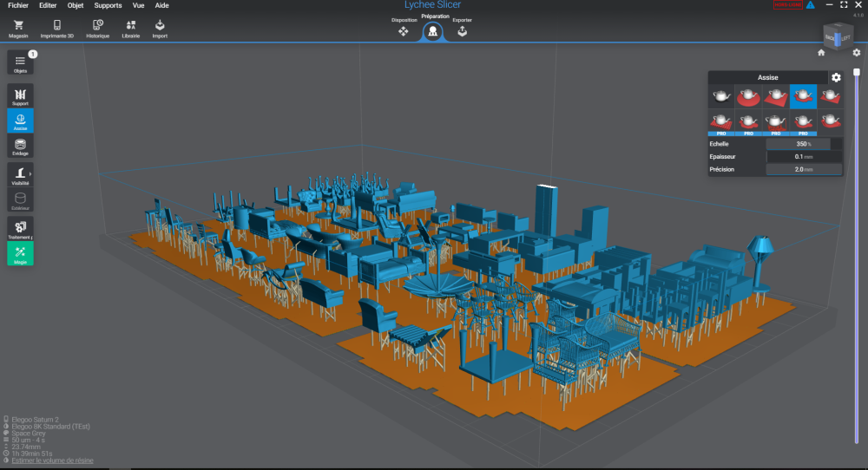Open Assise panel gear settings
This screenshot has height=470, width=868.
[x=836, y=77]
